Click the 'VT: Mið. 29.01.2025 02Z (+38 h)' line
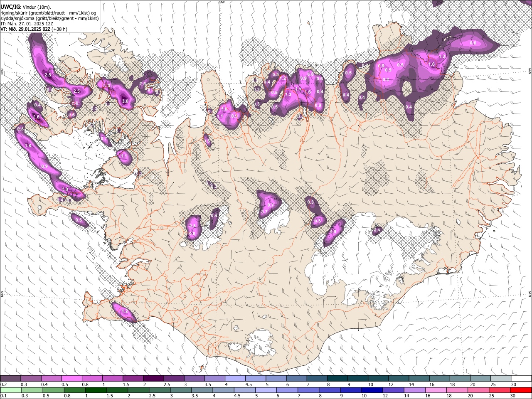The image size is (532, 399). point(34,29)
